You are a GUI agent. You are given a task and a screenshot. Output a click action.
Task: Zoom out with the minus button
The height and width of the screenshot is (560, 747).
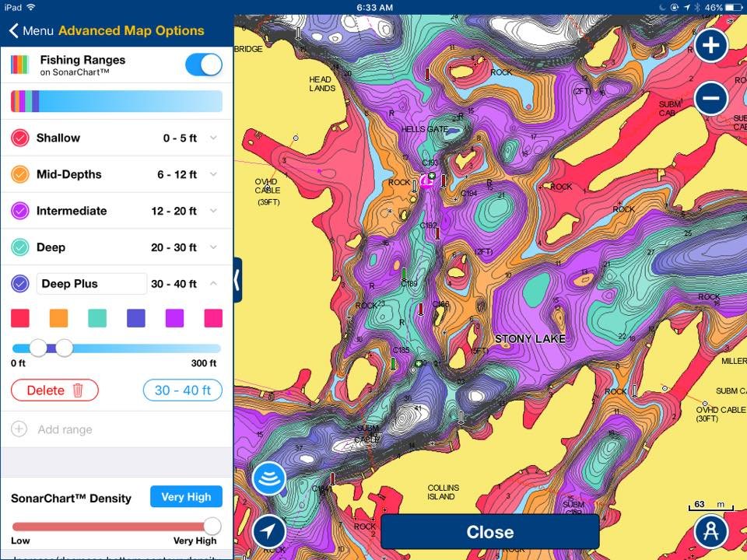710,99
